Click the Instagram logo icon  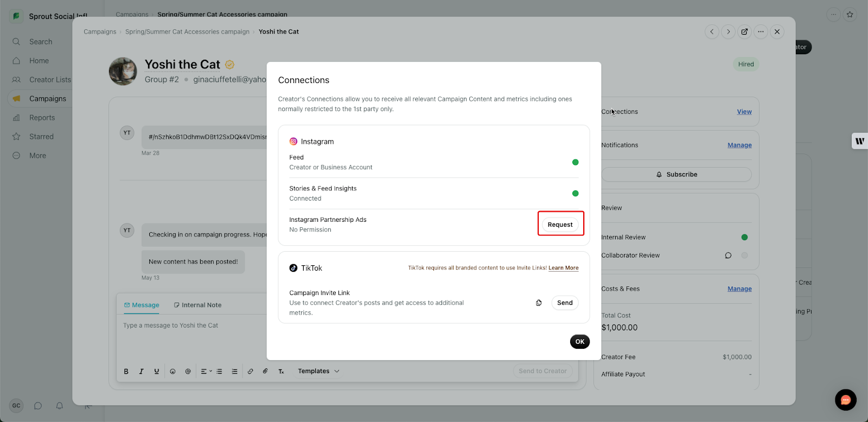coord(293,142)
